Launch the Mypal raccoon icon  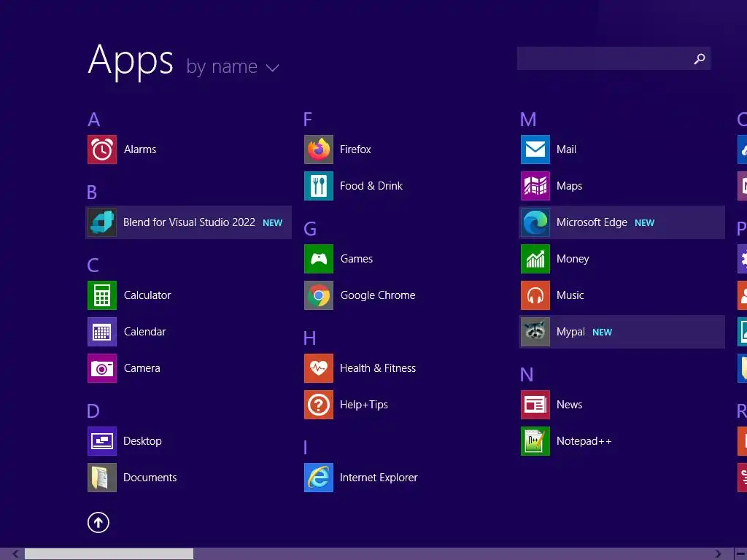(x=535, y=332)
